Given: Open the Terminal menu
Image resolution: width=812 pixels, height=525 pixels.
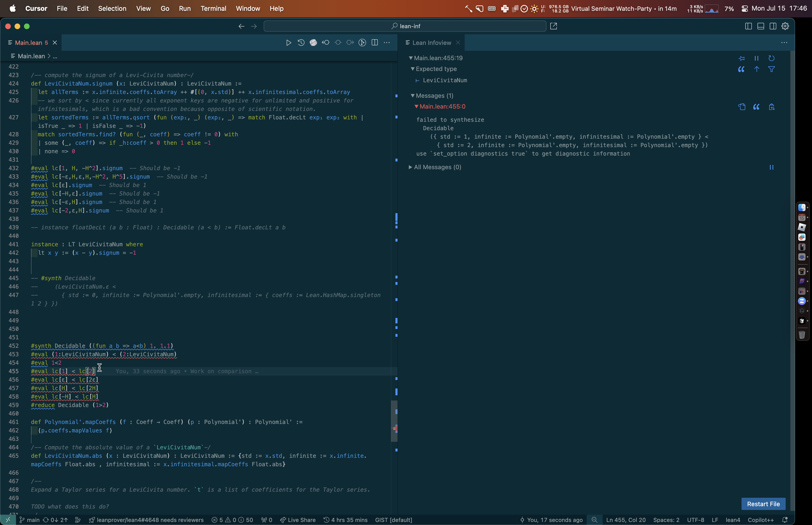Looking at the screenshot, I should pyautogui.click(x=213, y=8).
